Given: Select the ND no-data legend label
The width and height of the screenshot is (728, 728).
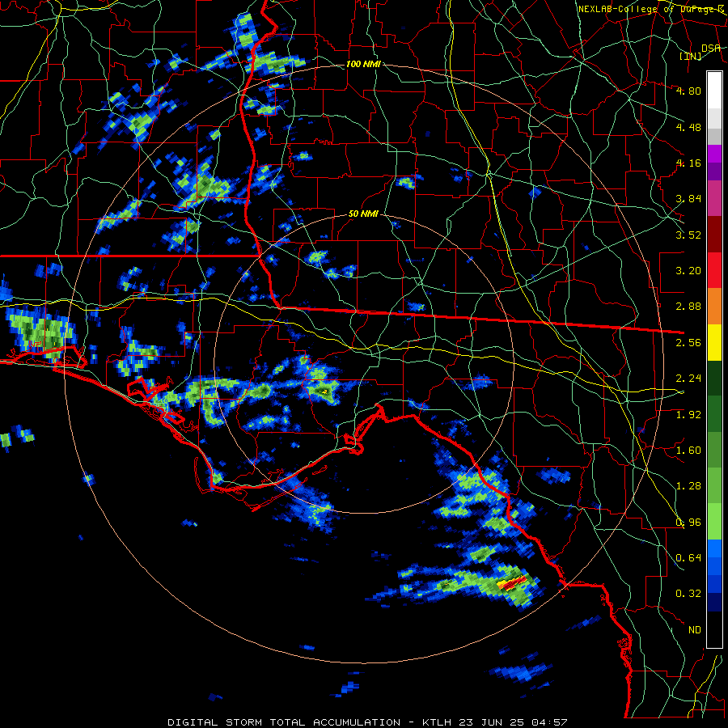Looking at the screenshot, I should 695,630.
